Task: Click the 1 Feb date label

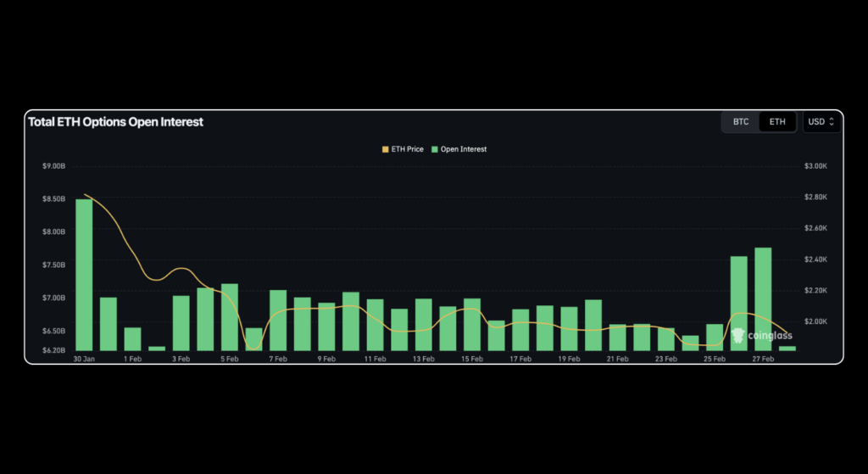Action: [x=132, y=359]
